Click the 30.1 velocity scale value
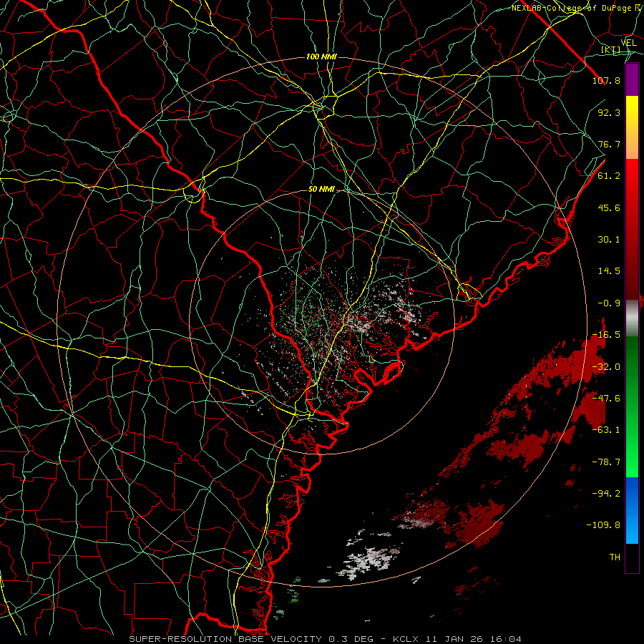 pyautogui.click(x=609, y=240)
